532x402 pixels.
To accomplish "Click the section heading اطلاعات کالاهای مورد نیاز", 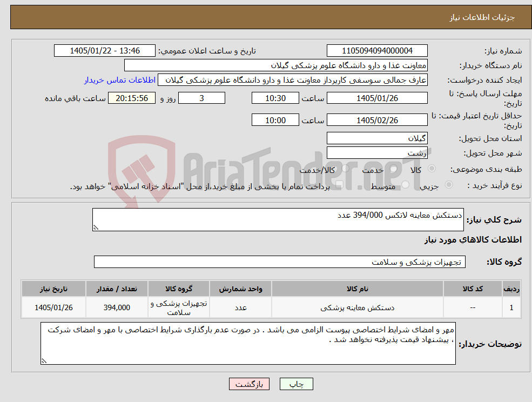I will click(x=473, y=240).
